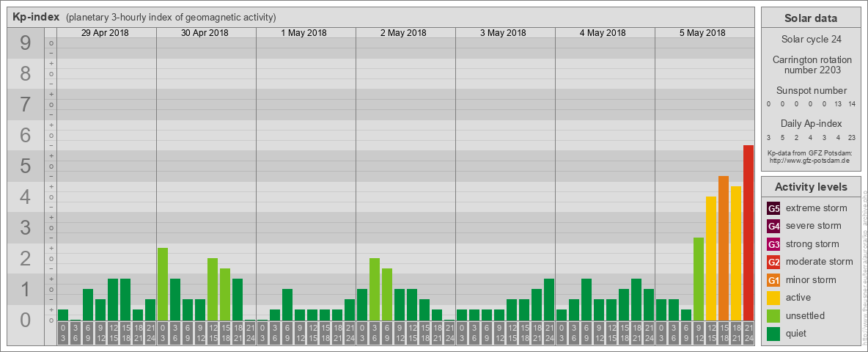Click the 'Sunspot number' label
Image resolution: width=868 pixels, height=352 pixels.
coord(811,91)
